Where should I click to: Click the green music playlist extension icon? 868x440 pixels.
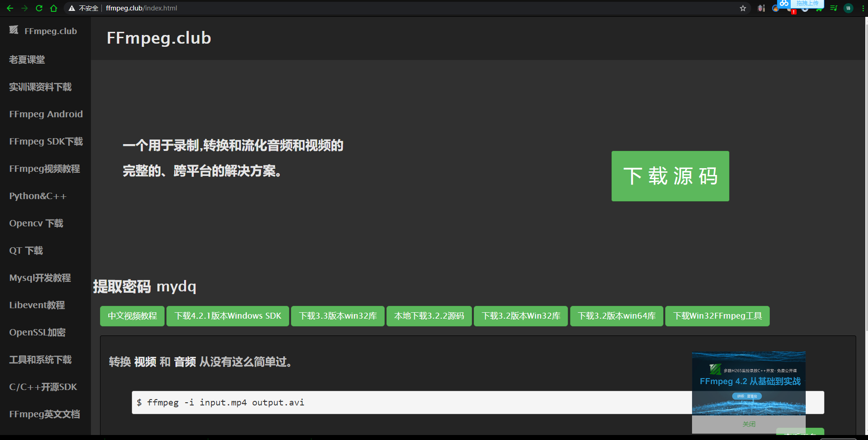tap(833, 8)
